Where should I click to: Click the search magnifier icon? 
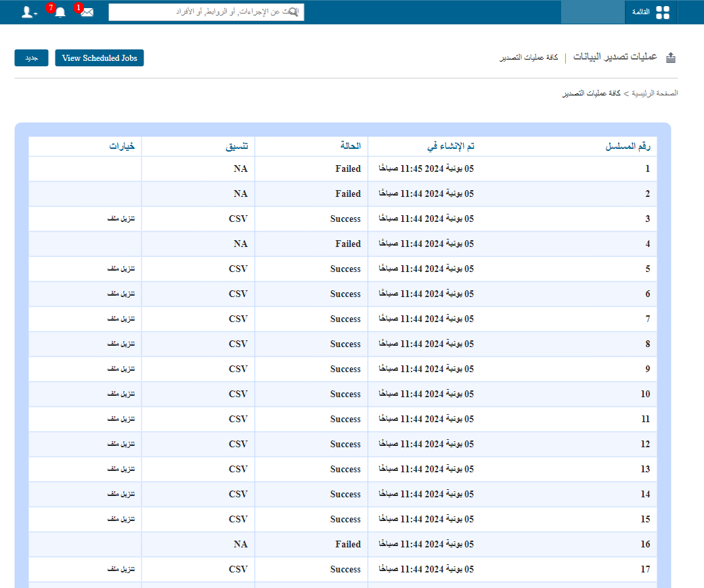pyautogui.click(x=293, y=12)
